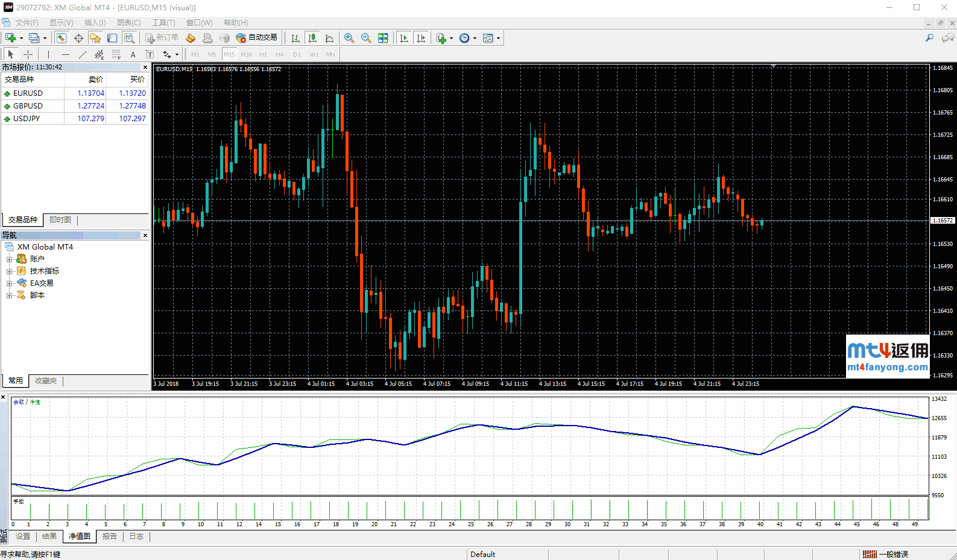
Task: Open the tile windows layout icon
Action: (x=383, y=38)
